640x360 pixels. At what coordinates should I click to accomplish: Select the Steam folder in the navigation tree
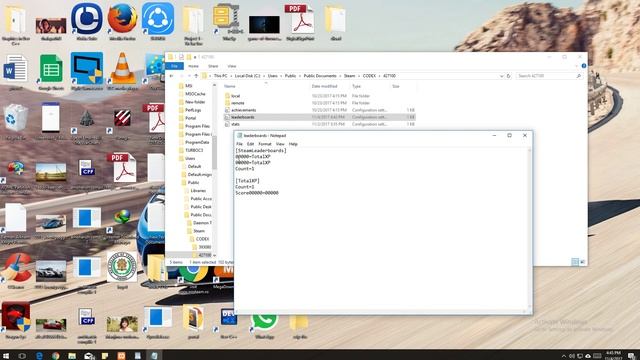coord(199,231)
